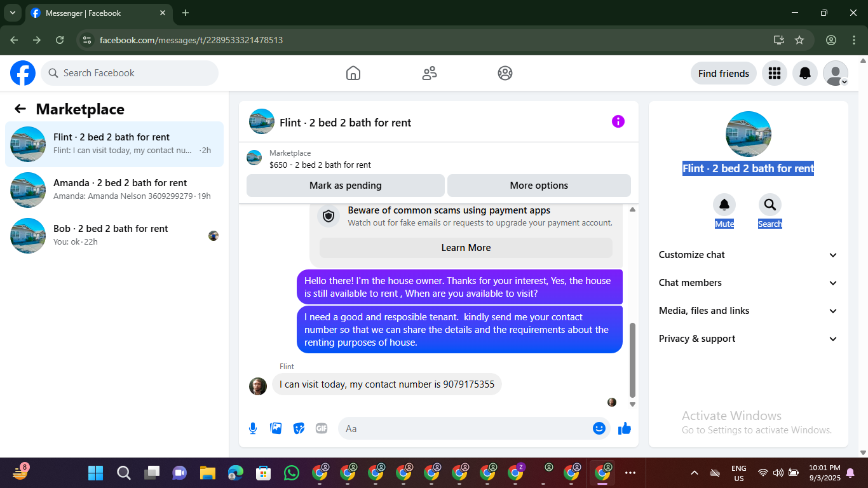Click the Search Facebook field
Viewport: 868px width, 488px height.
[130, 73]
